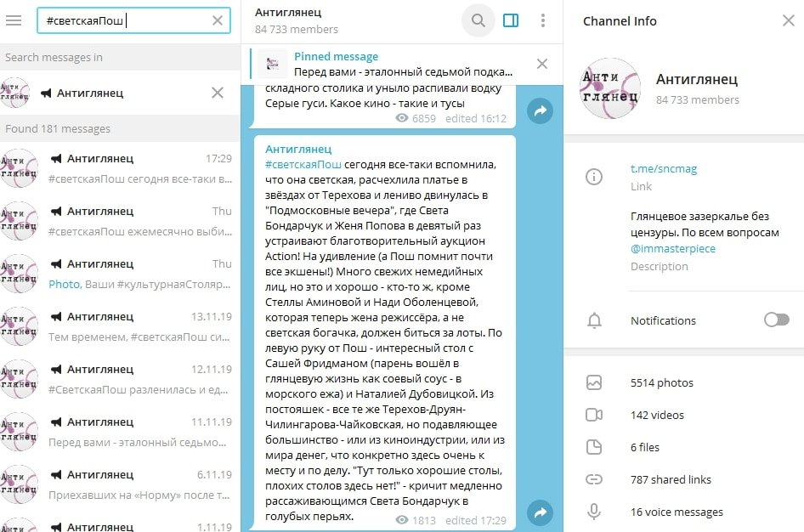Forward the message edited at 16:12
The height and width of the screenshot is (532, 804).
tap(540, 110)
